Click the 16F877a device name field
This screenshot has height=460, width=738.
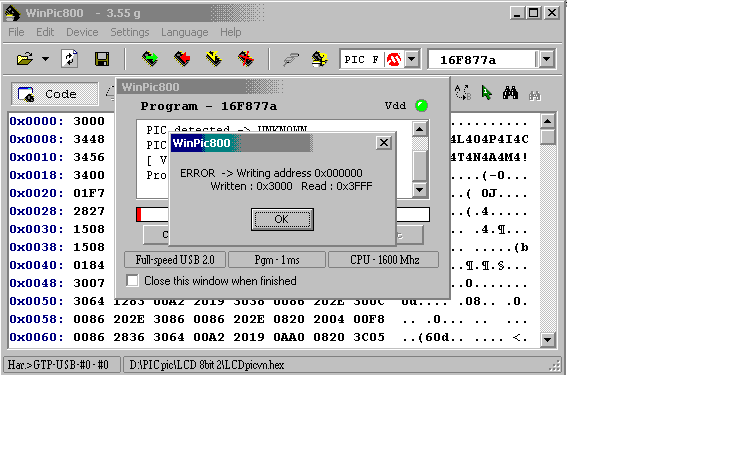tap(482, 60)
